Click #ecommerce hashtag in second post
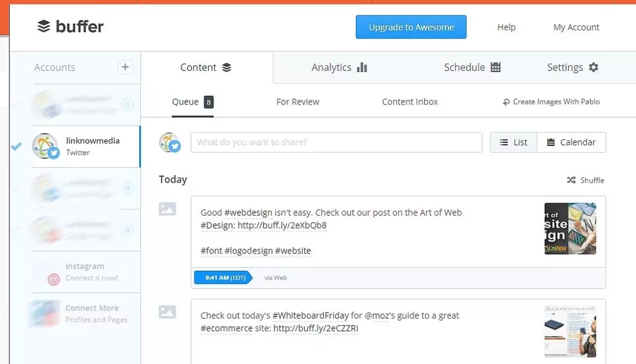 pos(226,329)
